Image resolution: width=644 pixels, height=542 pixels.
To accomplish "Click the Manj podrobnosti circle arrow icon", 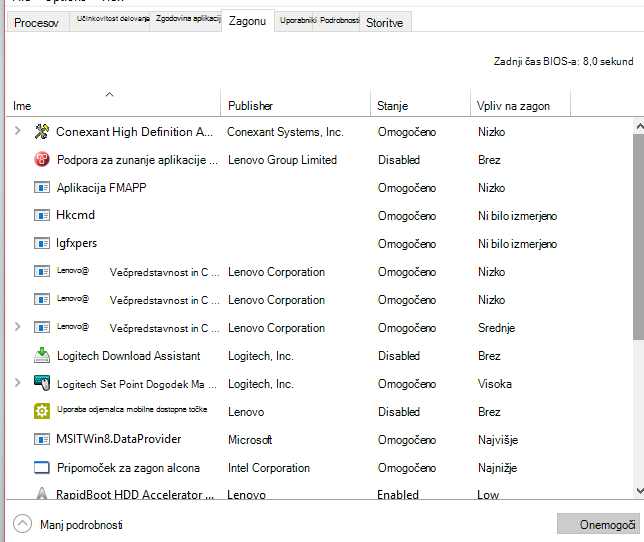I will (23, 524).
